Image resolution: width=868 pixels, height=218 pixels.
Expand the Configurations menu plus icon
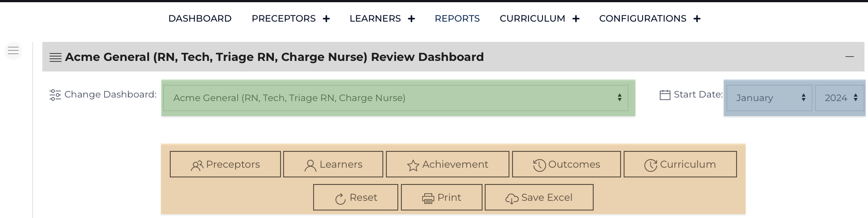pos(697,19)
